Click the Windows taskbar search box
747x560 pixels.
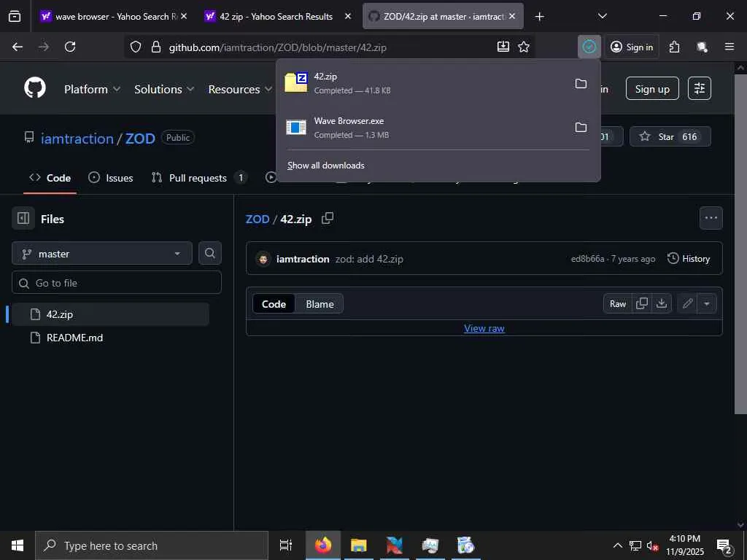click(x=152, y=545)
